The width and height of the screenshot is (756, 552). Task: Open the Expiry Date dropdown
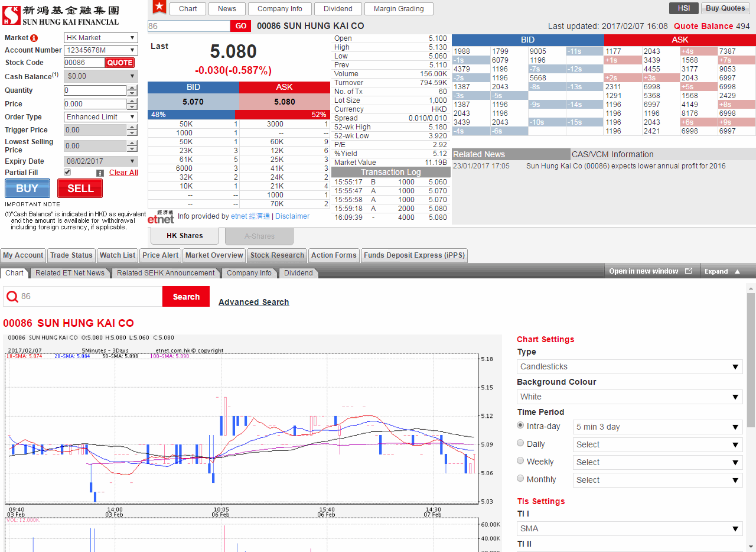pos(100,161)
